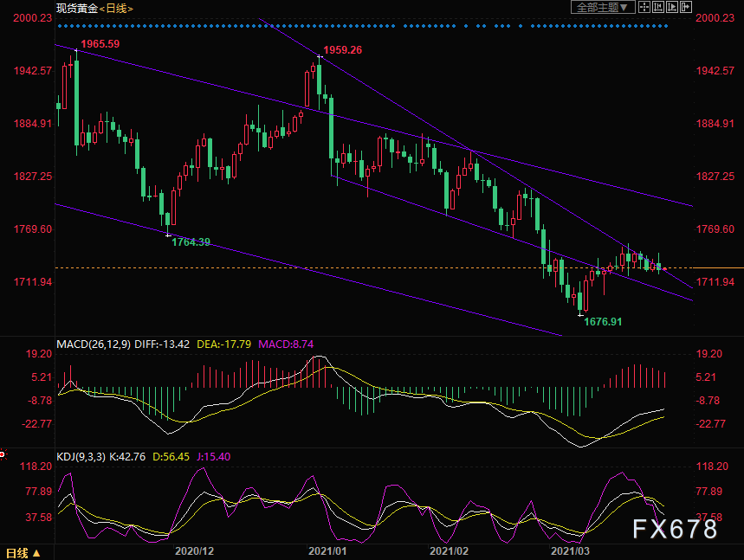
Task: Click the 1965.59 high price label
Action: [100, 44]
